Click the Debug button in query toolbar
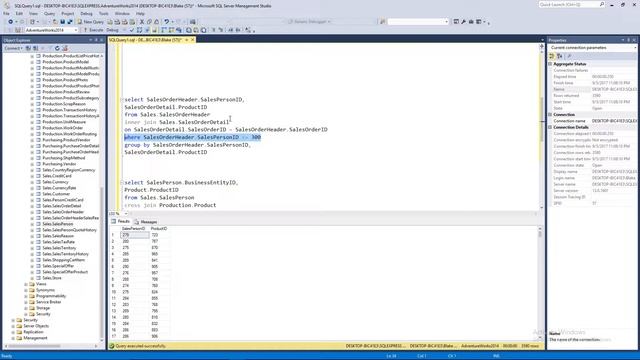 (x=113, y=30)
